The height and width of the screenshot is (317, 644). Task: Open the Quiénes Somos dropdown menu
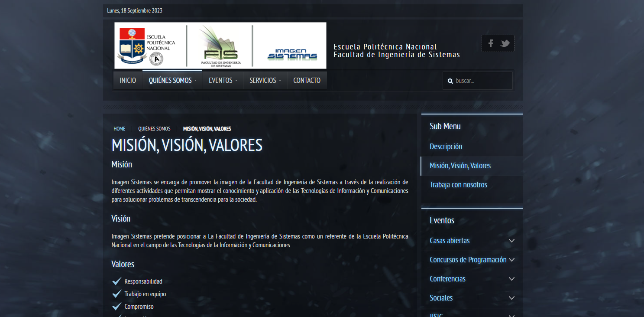pos(172,81)
